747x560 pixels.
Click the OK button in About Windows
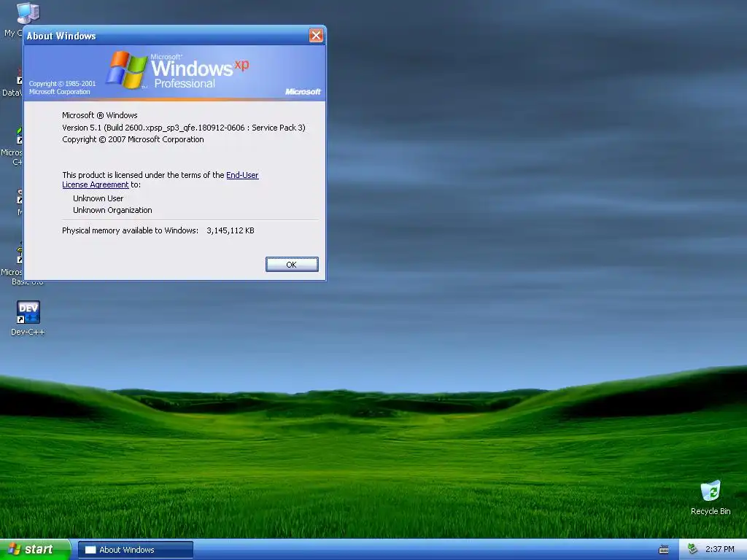point(292,265)
